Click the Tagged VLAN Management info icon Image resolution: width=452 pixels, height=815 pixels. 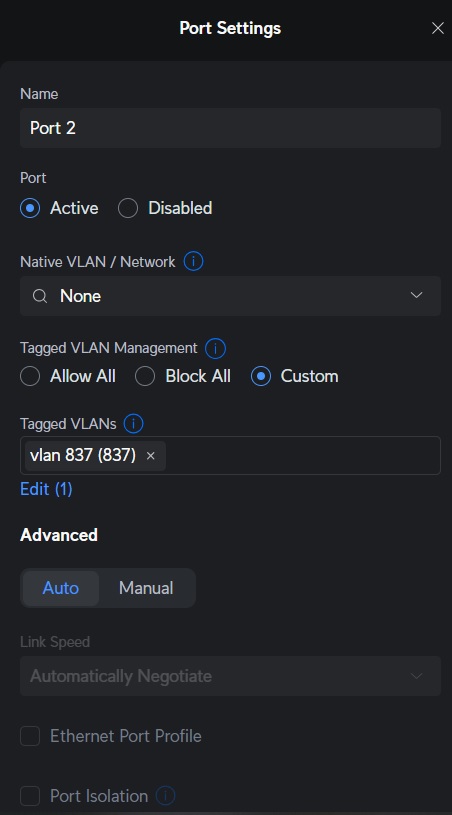pos(215,348)
